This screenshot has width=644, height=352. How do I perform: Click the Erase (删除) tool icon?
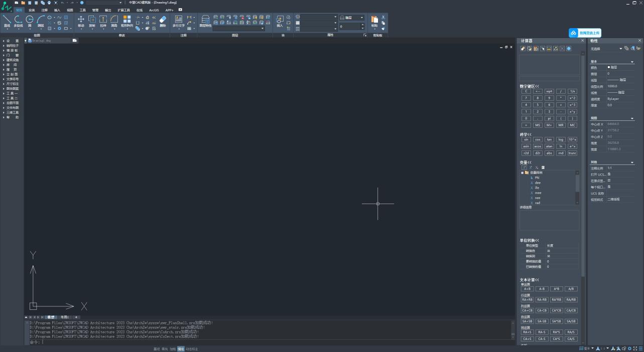pyautogui.click(x=163, y=21)
